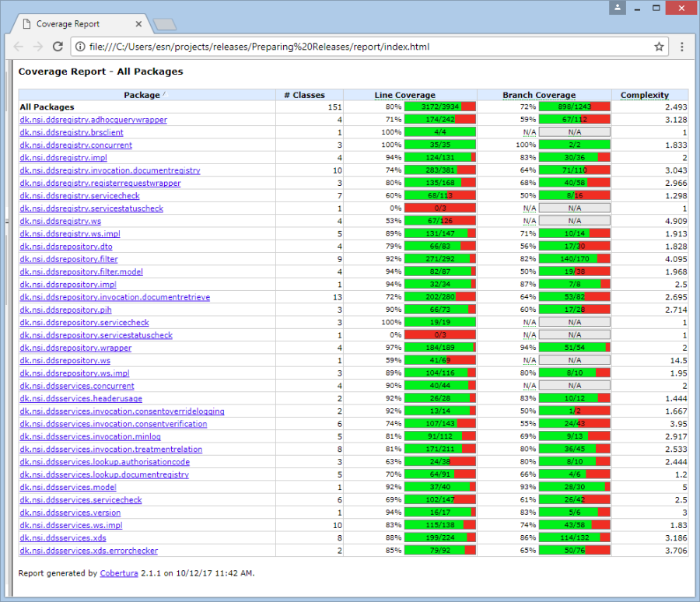Reload the coverage report page
Screen dimensions: 700x602
point(58,47)
